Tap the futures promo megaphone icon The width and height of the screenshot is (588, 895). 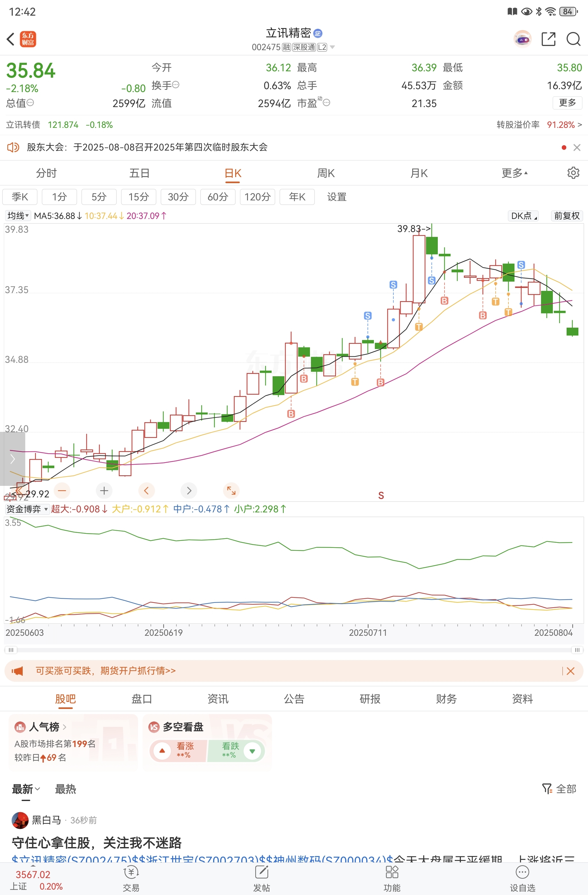coord(17,671)
